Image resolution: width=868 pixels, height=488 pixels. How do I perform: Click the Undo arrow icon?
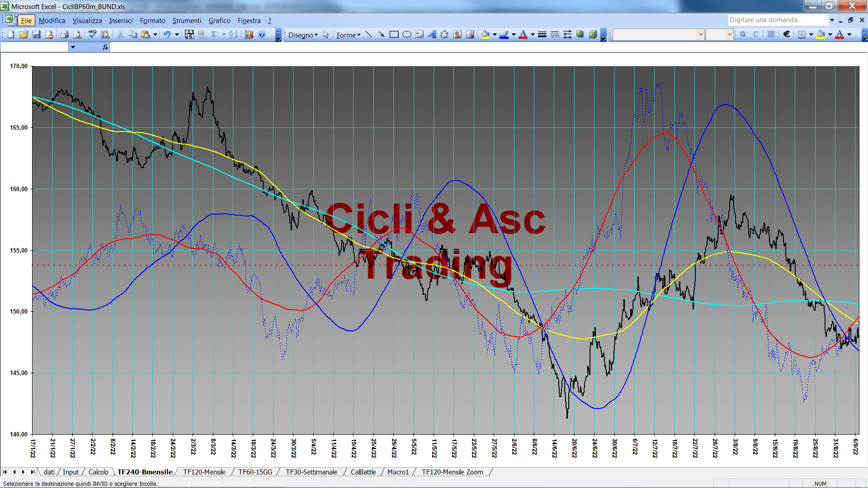(167, 34)
